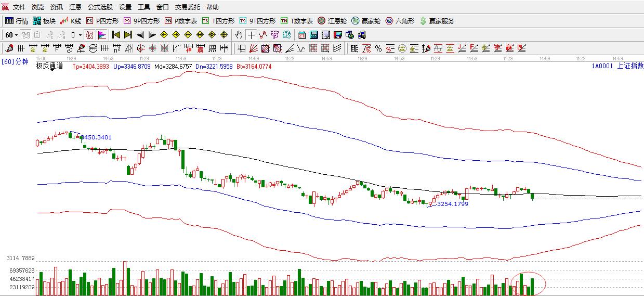Image resolution: width=644 pixels, height=296 pixels.
Task: Open the 公式选股 menu
Action: 100,7
